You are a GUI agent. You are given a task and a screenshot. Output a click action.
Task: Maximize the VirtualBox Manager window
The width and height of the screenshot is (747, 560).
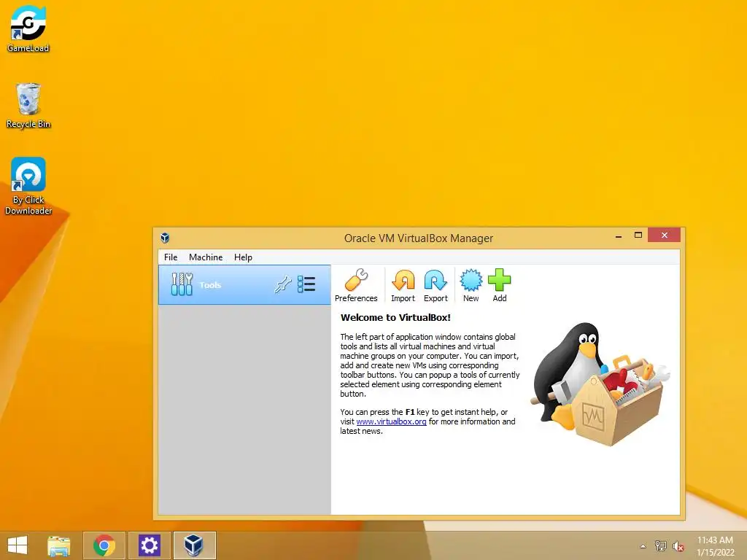click(638, 236)
